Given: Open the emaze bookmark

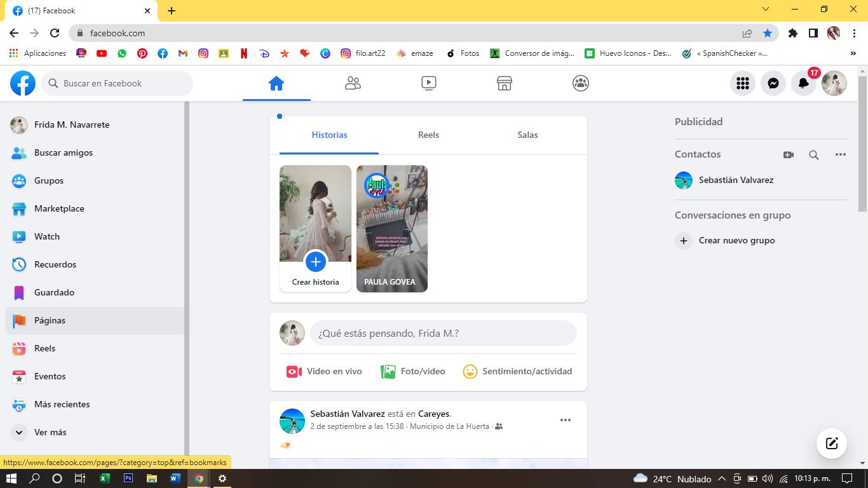Looking at the screenshot, I should (415, 53).
